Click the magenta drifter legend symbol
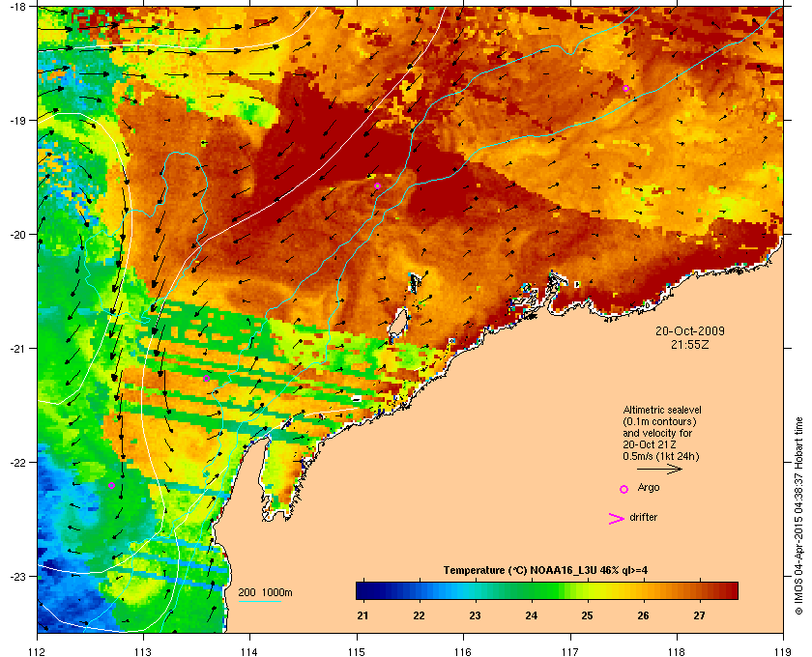Screen dimensions: 812x657 (x=617, y=519)
